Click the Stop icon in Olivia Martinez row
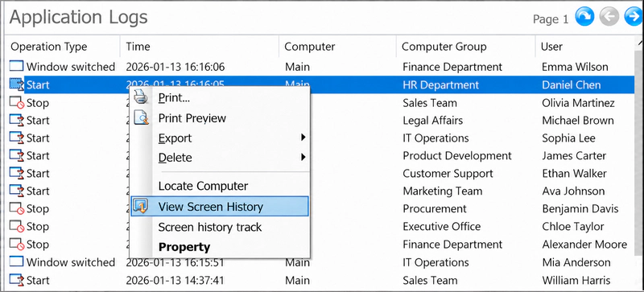 click(x=17, y=102)
